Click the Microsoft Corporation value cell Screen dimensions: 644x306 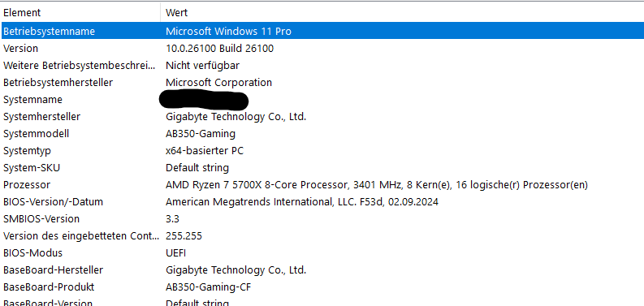tap(218, 83)
